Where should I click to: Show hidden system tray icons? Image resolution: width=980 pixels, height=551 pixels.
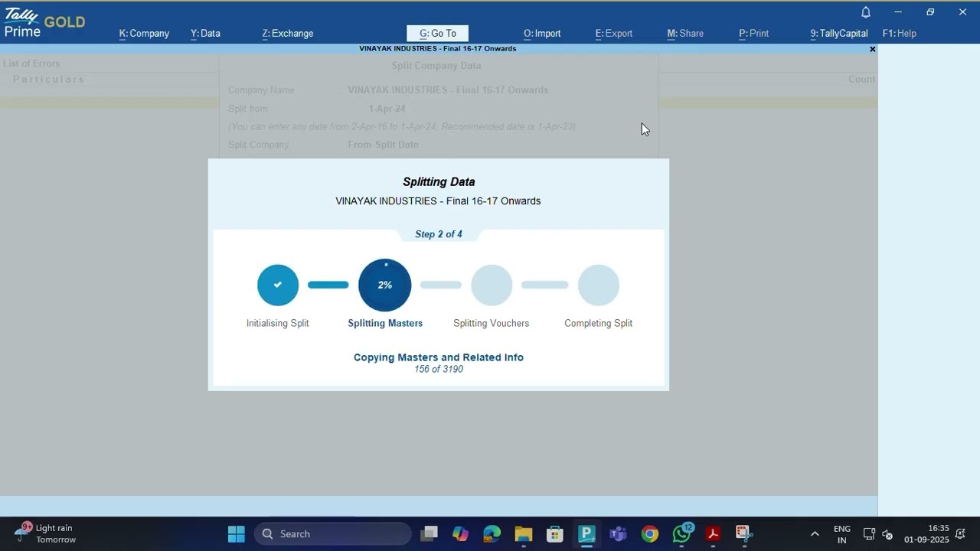pos(815,534)
